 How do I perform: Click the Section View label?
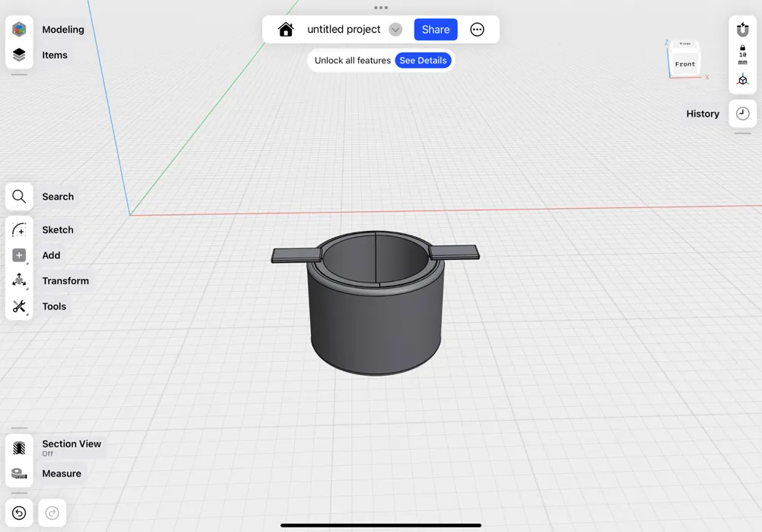click(72, 444)
